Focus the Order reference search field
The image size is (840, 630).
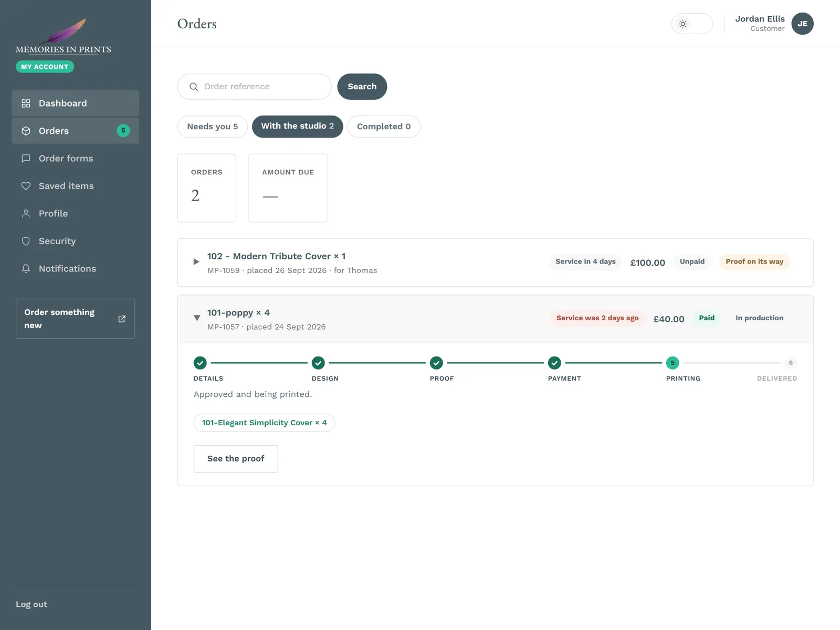[x=255, y=87]
